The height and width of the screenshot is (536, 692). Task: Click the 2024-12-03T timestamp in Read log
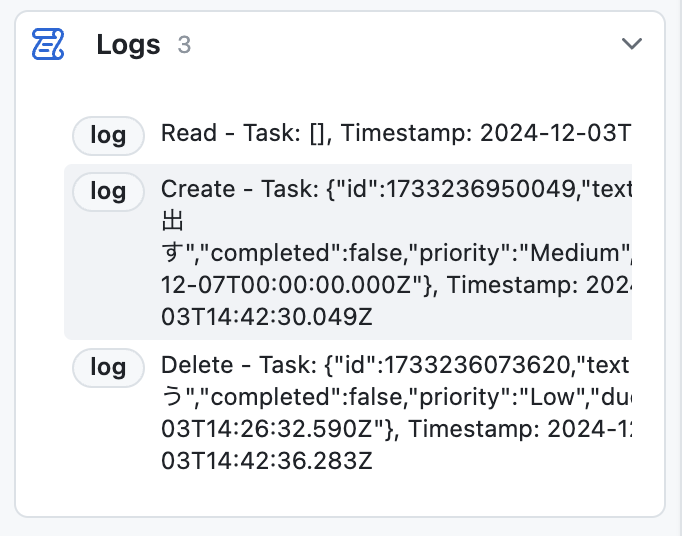(x=556, y=133)
